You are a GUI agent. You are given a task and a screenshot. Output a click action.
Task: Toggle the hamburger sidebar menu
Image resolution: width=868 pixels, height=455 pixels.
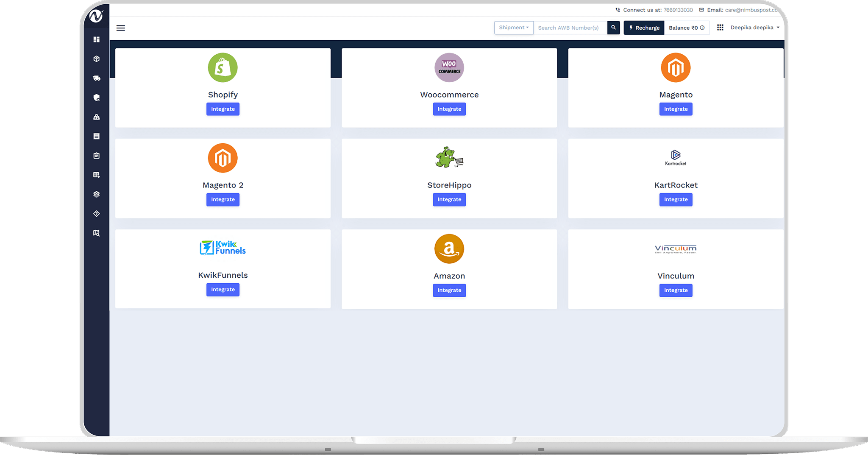click(121, 28)
